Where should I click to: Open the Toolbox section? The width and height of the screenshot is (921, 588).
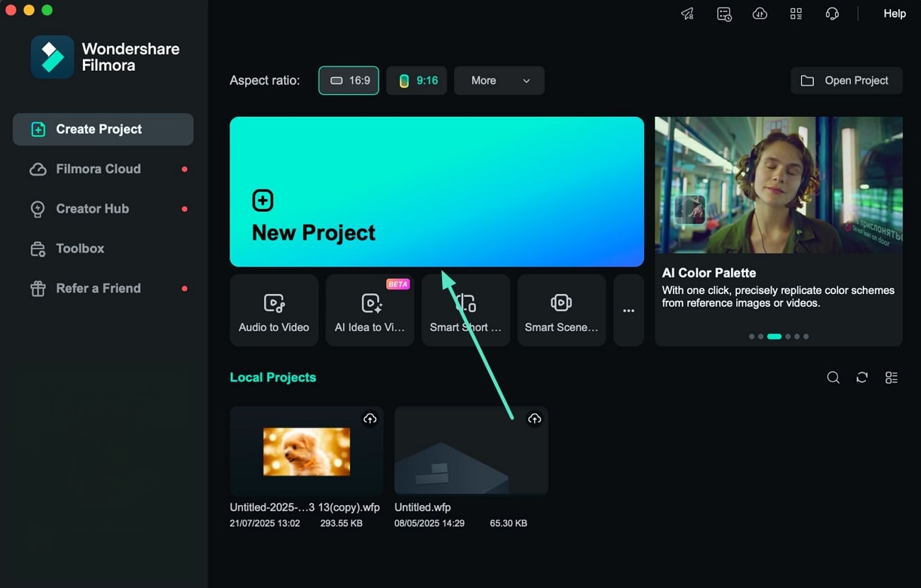pos(103,248)
